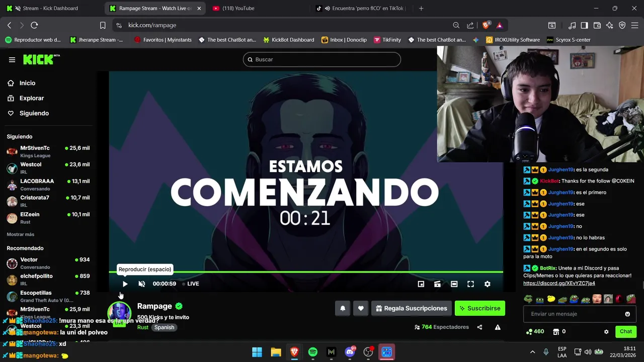Open the Kick hamburger menu

coord(12,60)
